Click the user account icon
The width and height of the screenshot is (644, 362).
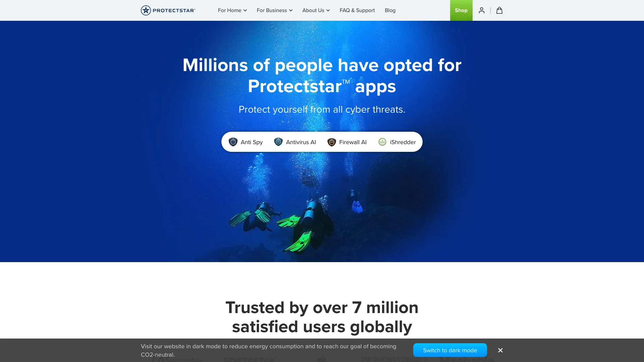(x=482, y=10)
